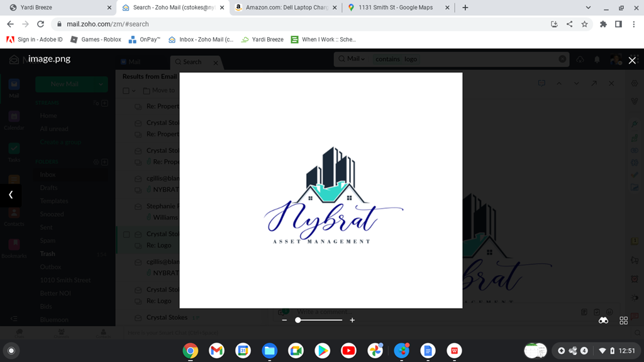Tick the select-all checkbox above the email list

[125, 90]
